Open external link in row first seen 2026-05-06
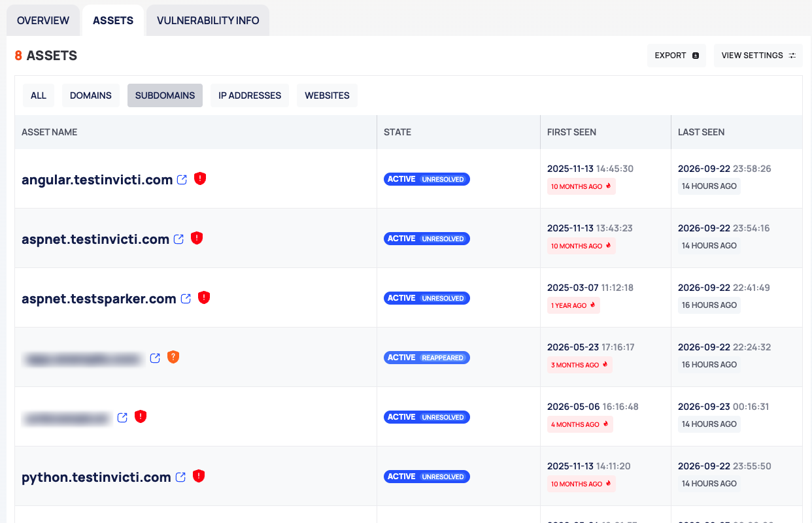The image size is (812, 523). [122, 418]
